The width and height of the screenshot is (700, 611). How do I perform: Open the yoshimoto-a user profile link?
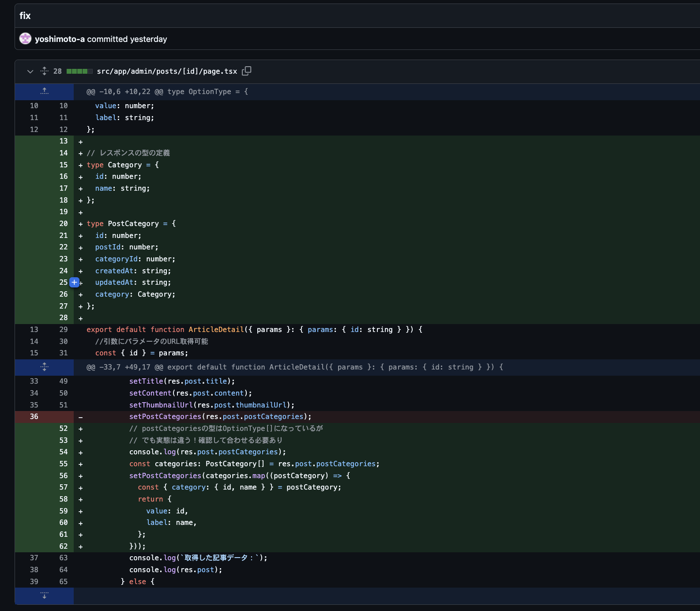(60, 39)
